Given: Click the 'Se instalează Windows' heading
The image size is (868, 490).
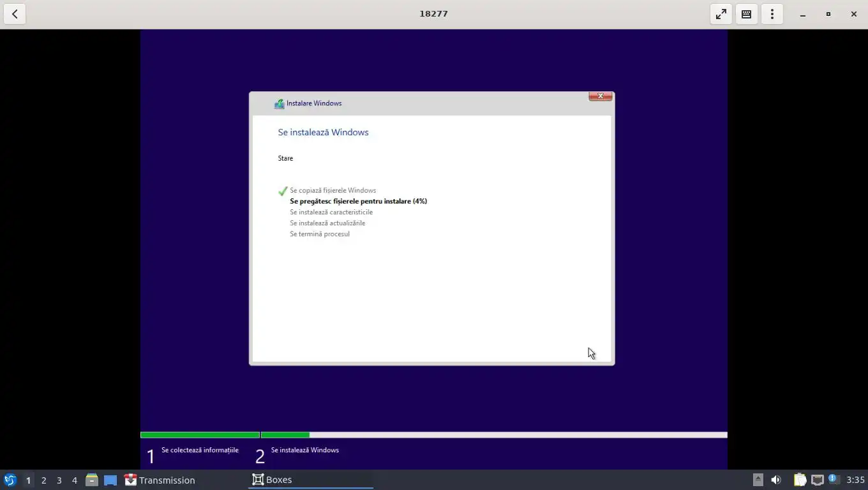Looking at the screenshot, I should click(x=323, y=132).
